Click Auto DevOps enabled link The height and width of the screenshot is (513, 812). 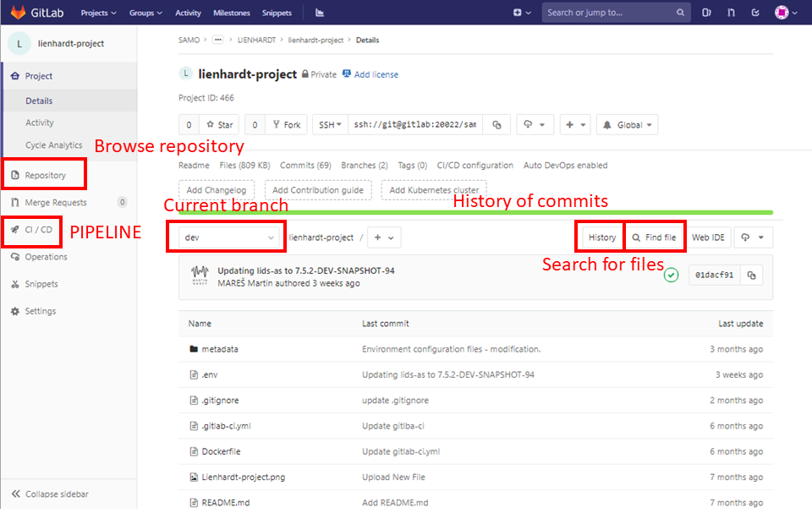566,165
